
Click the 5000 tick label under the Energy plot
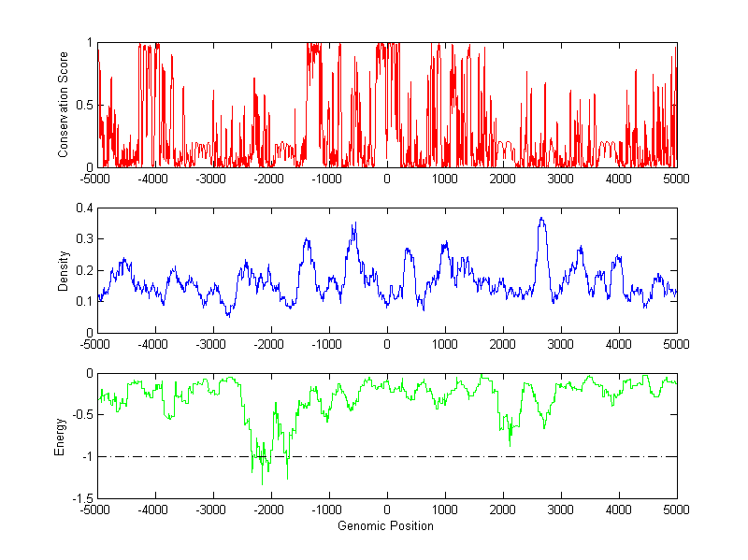[x=676, y=510]
